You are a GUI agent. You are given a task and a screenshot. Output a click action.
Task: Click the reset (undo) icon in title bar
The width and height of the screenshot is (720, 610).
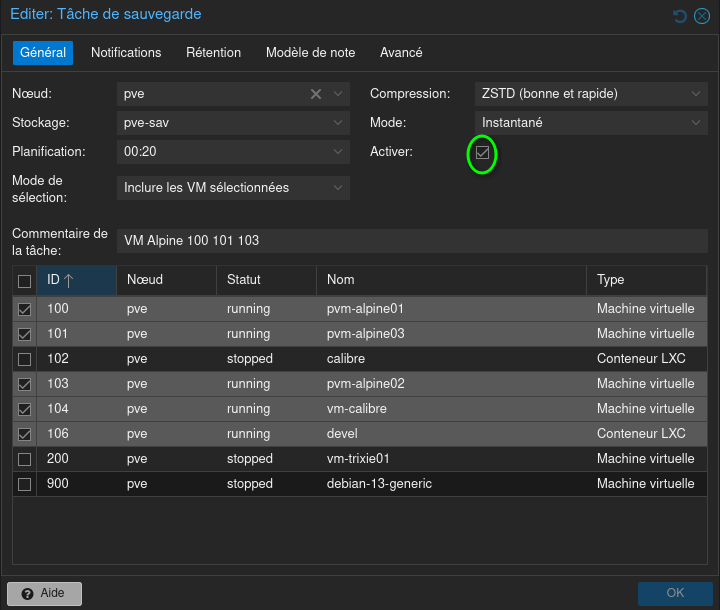[x=680, y=16]
